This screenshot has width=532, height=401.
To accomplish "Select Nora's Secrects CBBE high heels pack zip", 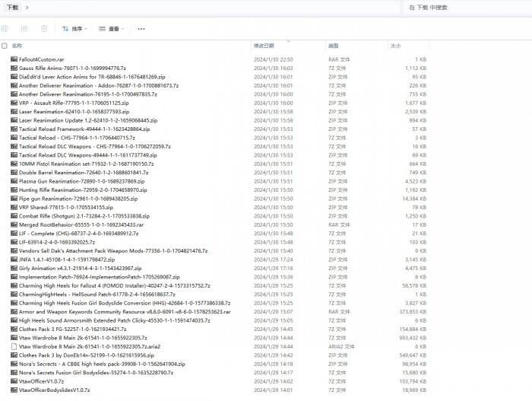I will [102, 364].
